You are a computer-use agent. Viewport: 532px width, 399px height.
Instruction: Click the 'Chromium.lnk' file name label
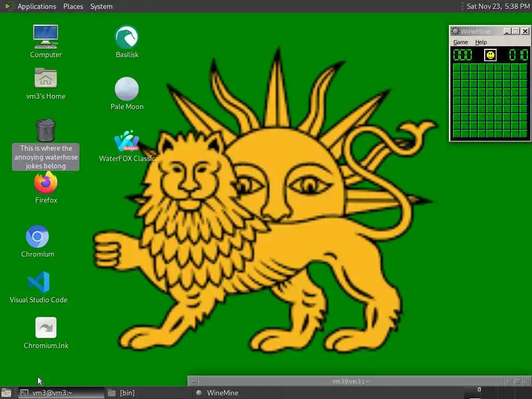tap(46, 345)
